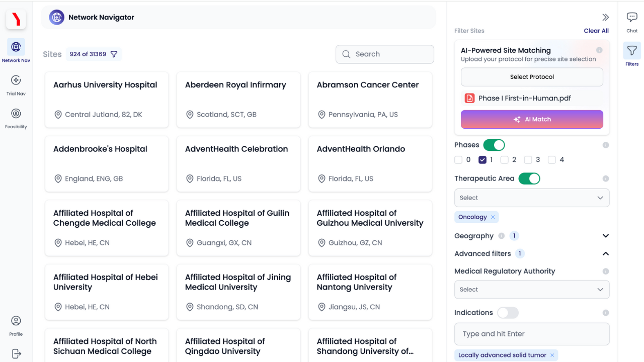Click location pin on Abramson Cancer Center card
The width and height of the screenshot is (644, 362).
321,115
